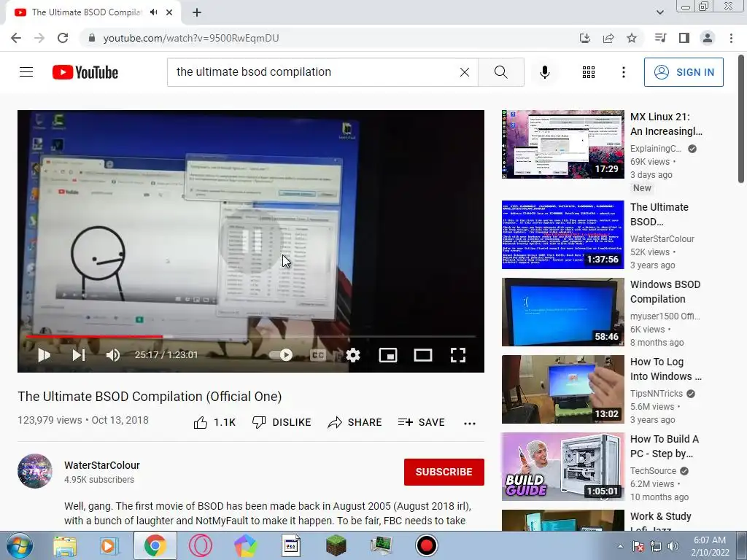Click the TipsNNTricks channel name
Viewport: 747px width, 560px height.
click(657, 393)
